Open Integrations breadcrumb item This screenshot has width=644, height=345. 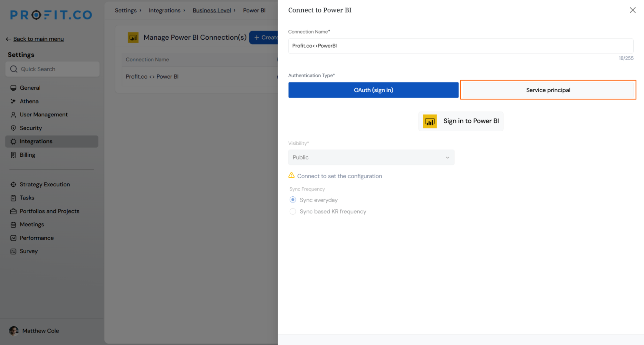pyautogui.click(x=164, y=10)
